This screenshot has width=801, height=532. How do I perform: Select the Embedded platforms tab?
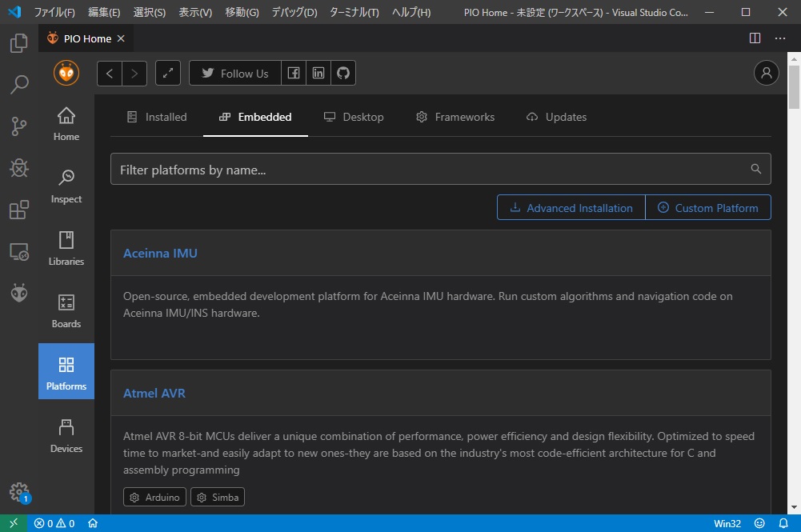(x=255, y=117)
